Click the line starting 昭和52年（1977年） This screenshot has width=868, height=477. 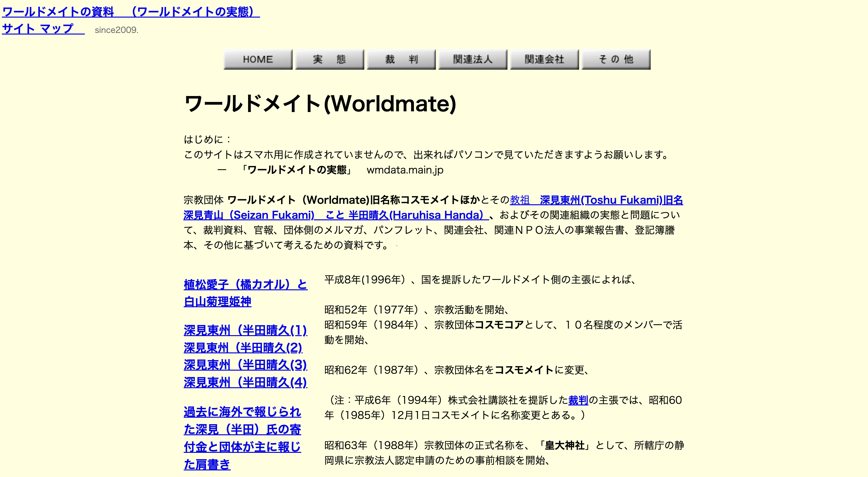[x=416, y=310]
